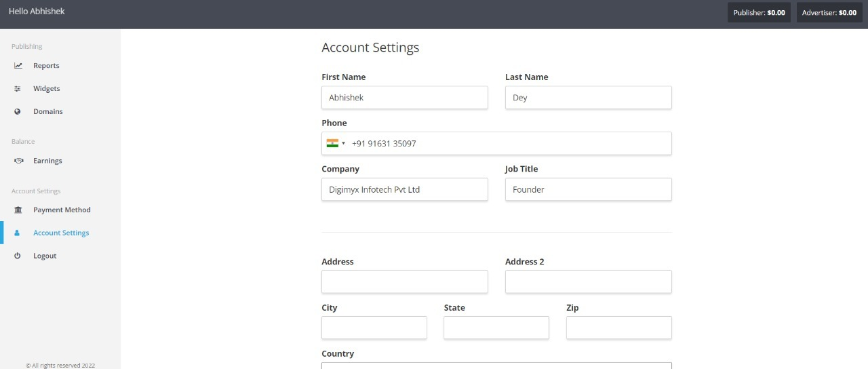The image size is (868, 369).
Task: Click the Domains globe icon
Action: pos(18,111)
